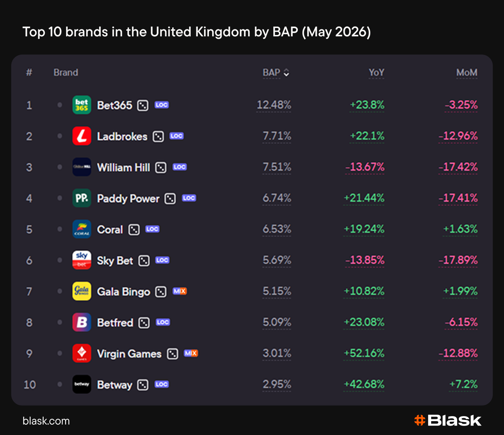504x435 pixels.
Task: Toggle the status dot beside Bet365
Action: (x=60, y=105)
